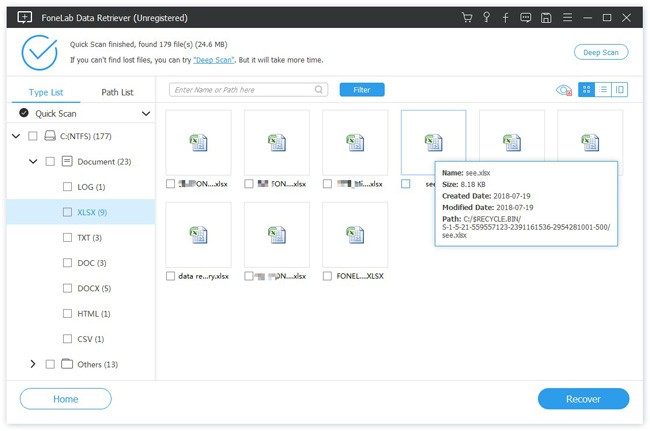This screenshot has width=650, height=431.
Task: Check the DOCX (5) checkbox
Action: (x=67, y=288)
